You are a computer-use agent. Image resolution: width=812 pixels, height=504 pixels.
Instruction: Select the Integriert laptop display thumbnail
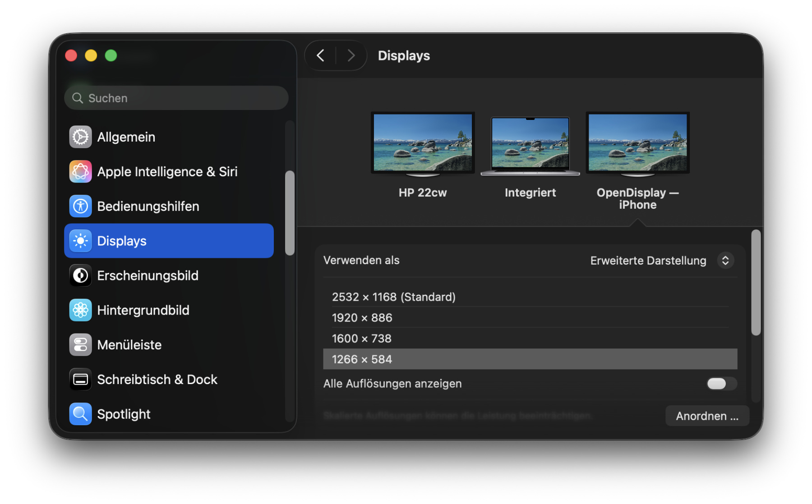[530, 146]
